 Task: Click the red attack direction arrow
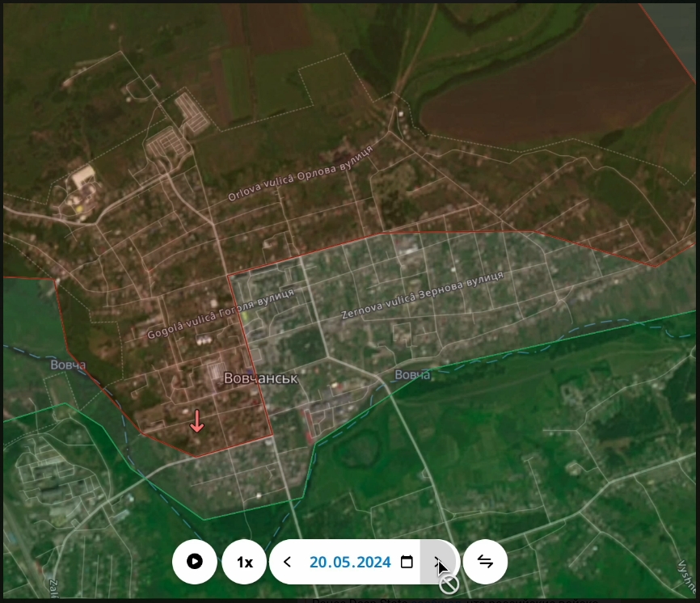196,421
